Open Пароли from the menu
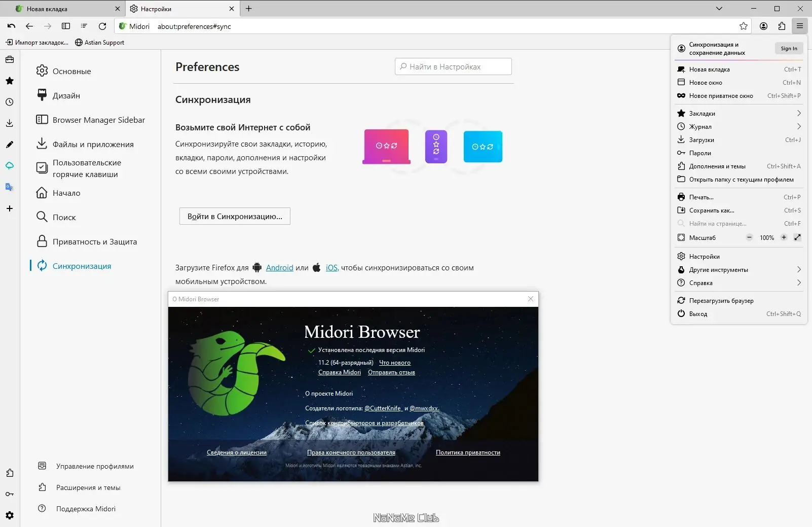Image resolution: width=812 pixels, height=527 pixels. [739, 153]
